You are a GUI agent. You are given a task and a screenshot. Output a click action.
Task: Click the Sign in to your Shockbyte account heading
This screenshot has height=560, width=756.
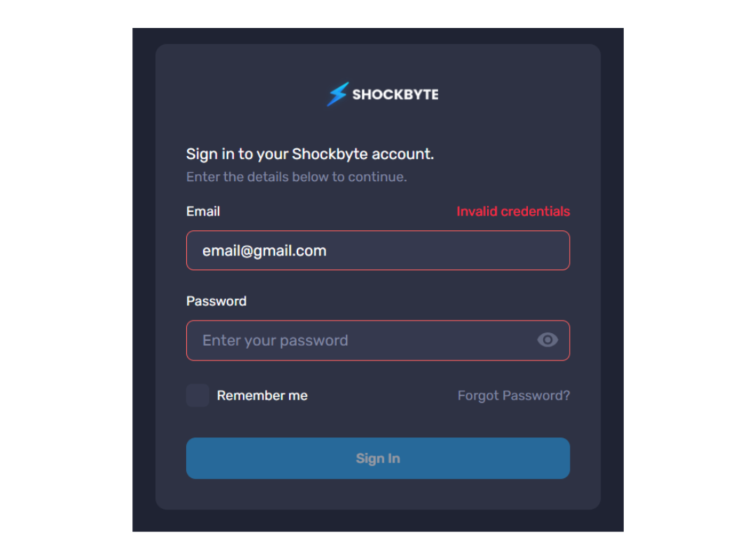click(310, 154)
